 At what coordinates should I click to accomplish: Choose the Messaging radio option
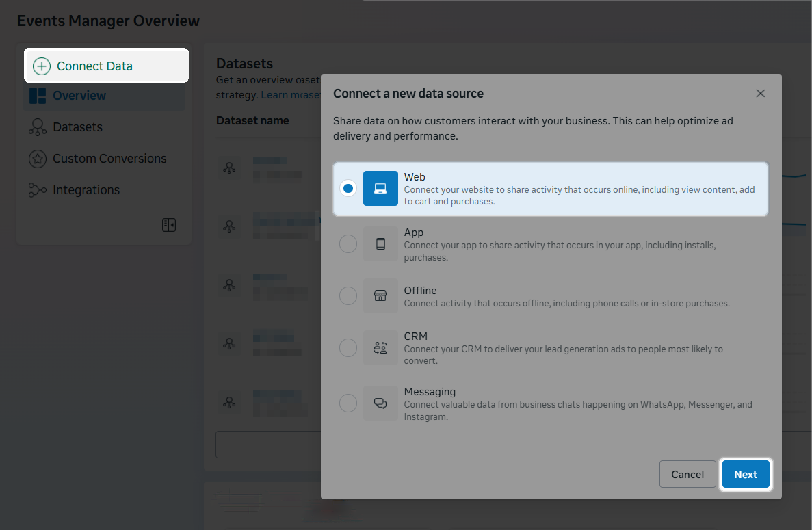pos(348,403)
